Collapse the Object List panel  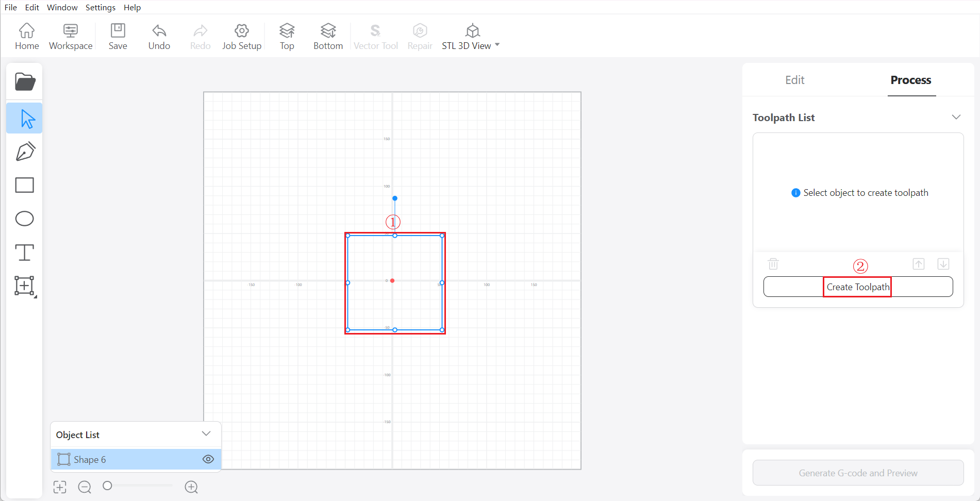[x=206, y=433]
